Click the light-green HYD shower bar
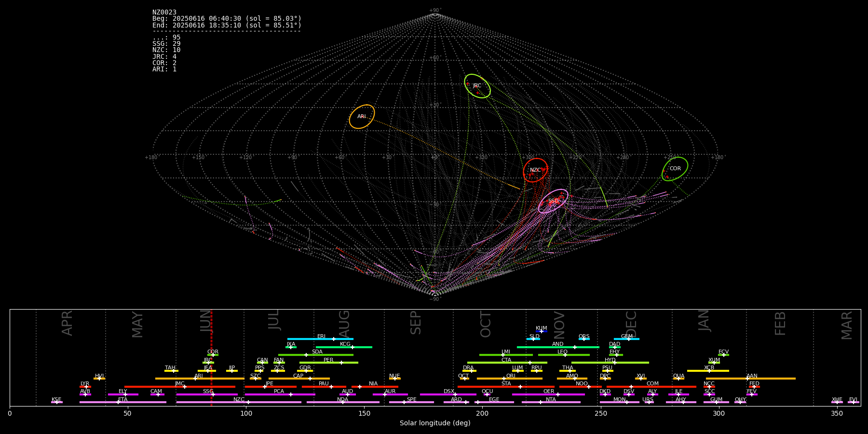This screenshot has height=434, width=868. (x=610, y=363)
